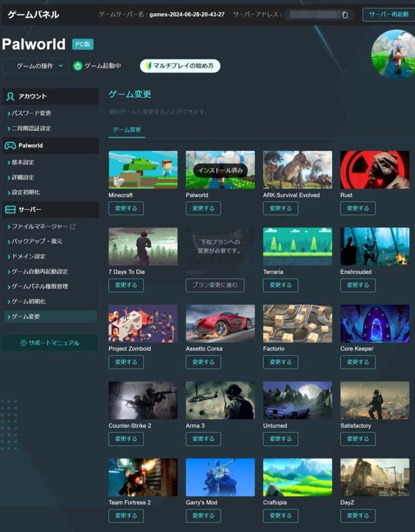Screen dimensions: 415x532
Task: Click the Minecraft game thumbnail
Action: click(x=143, y=170)
